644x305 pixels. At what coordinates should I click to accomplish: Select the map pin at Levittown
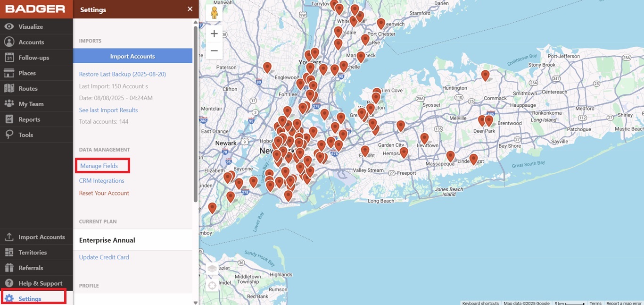coord(424,138)
